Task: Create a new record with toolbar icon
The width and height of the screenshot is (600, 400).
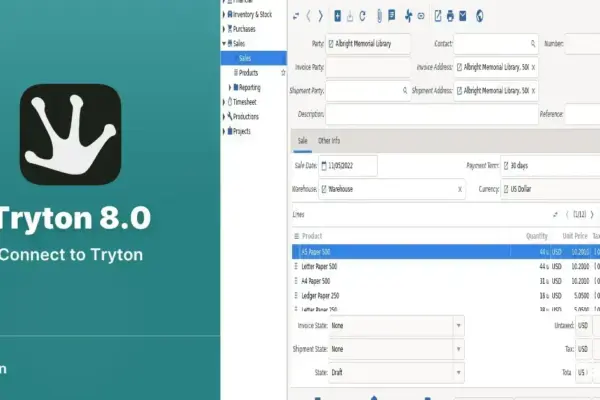Action: (x=338, y=16)
